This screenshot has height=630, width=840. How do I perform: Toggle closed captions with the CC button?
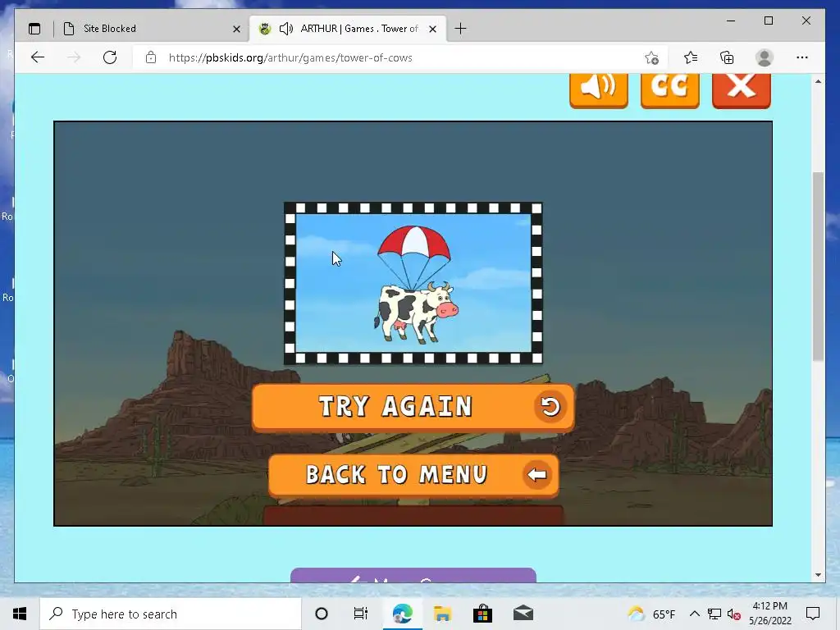(669, 90)
